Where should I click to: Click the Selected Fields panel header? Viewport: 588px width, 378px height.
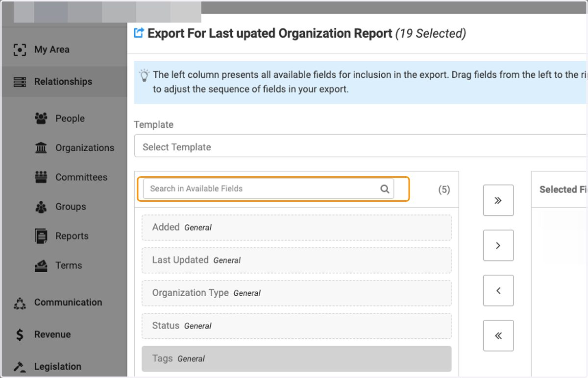coord(563,189)
